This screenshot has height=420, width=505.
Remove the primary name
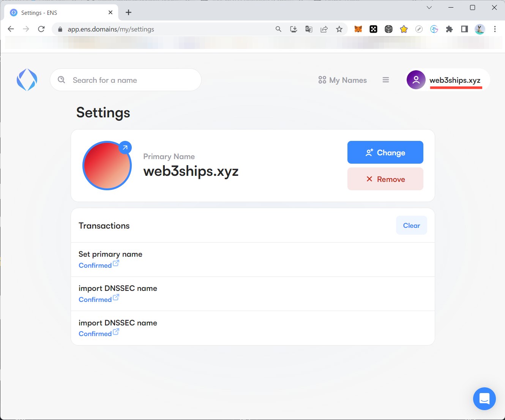tap(385, 179)
